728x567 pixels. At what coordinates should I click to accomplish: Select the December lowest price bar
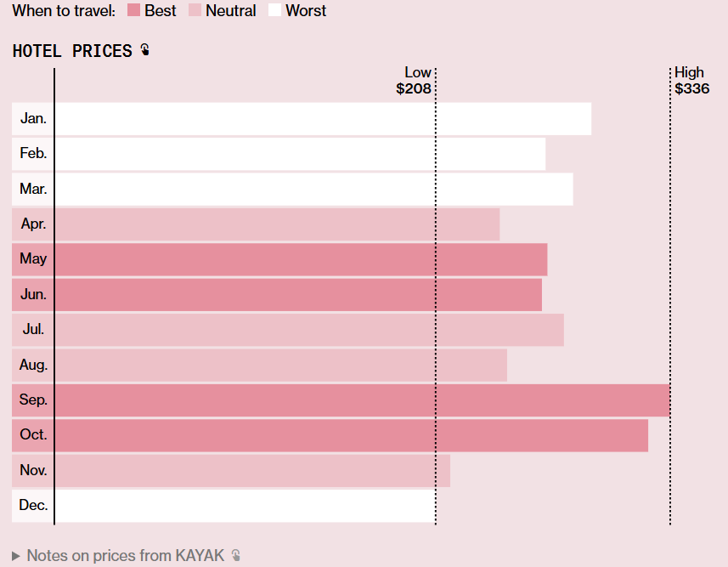coord(245,506)
